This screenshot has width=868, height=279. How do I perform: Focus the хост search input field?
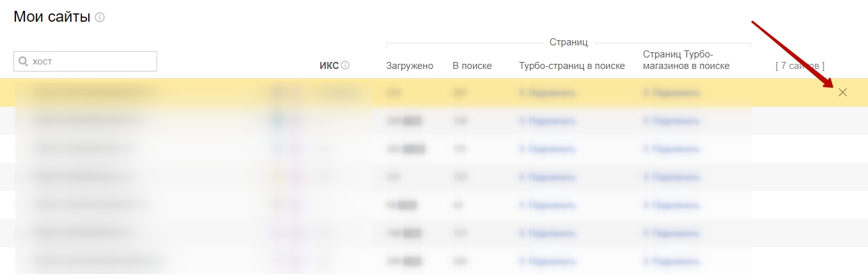[x=85, y=61]
